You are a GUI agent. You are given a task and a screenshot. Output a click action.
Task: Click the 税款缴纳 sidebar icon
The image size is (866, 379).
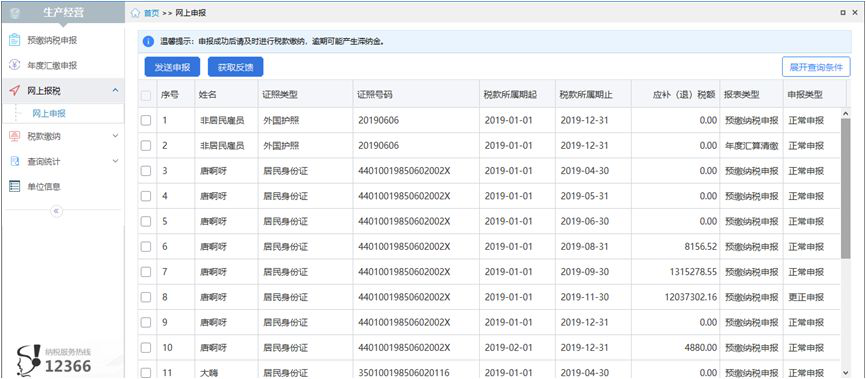(15, 136)
